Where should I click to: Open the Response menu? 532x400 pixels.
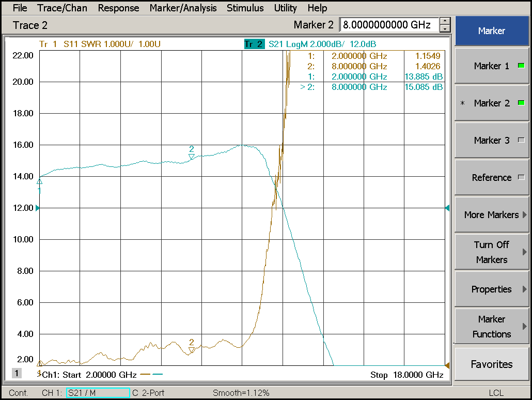118,8
